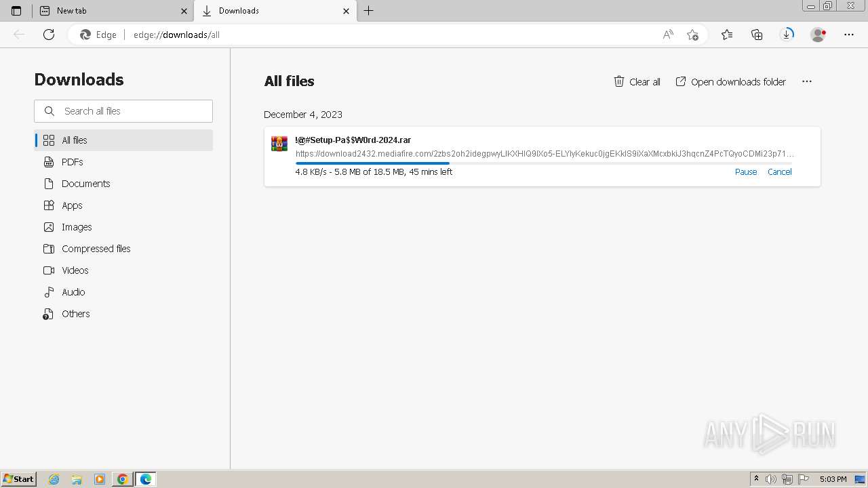Open media player taskbar icon
The height and width of the screenshot is (488, 868).
[x=100, y=479]
